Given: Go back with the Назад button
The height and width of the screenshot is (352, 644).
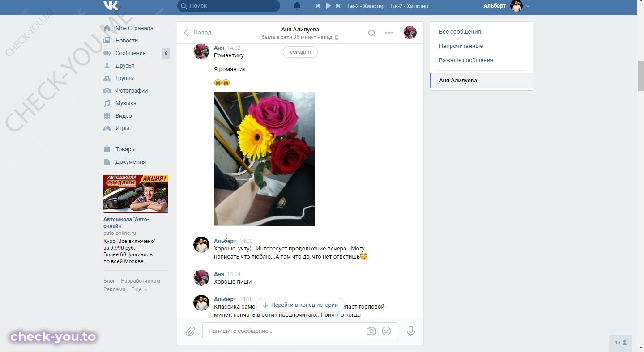Looking at the screenshot, I should 197,32.
